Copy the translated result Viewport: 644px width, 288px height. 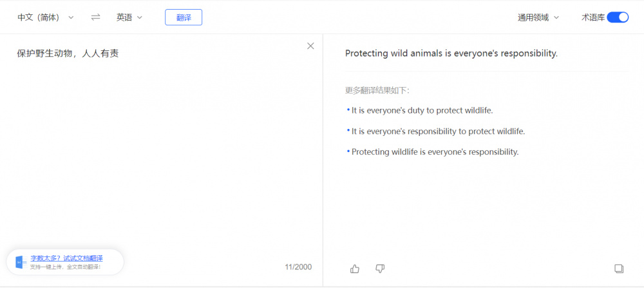(x=619, y=269)
